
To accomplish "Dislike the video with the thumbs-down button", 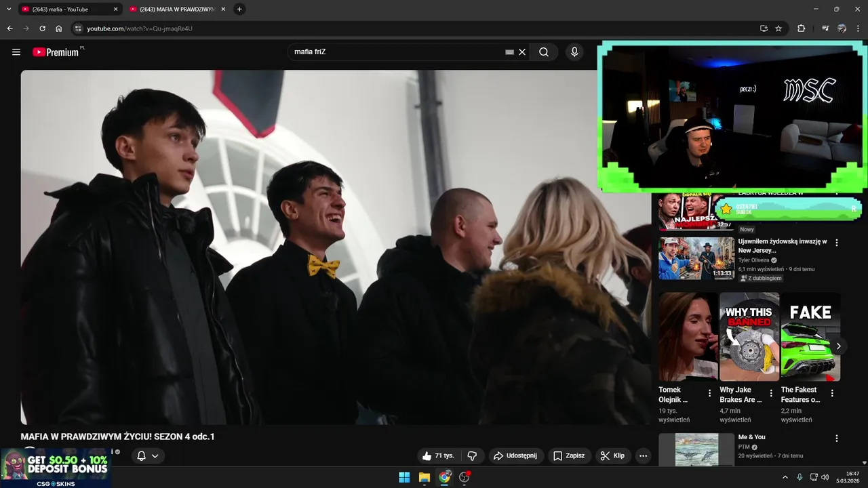I will click(473, 456).
